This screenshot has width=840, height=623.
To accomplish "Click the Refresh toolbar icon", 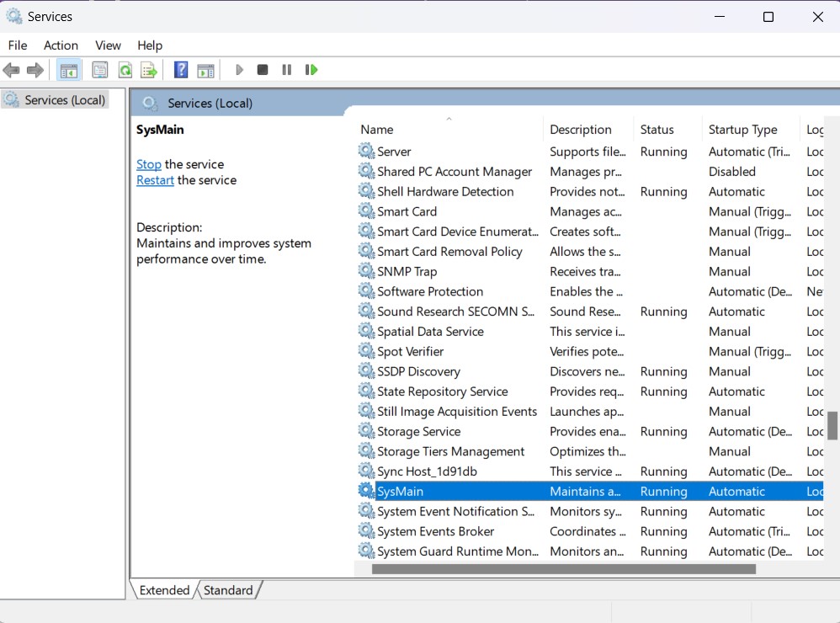I will point(125,70).
